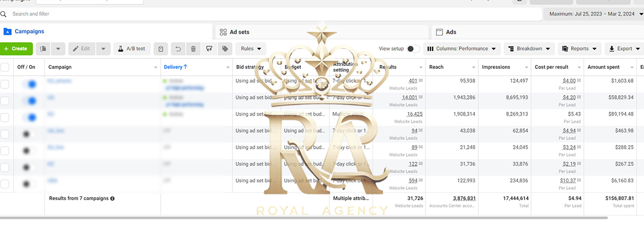The height and width of the screenshot is (243, 644).
Task: Open the Rules dropdown
Action: click(250, 48)
